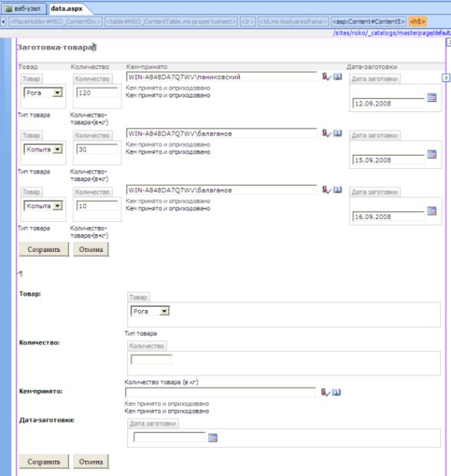Open calendar picker beside date 12.09.2008
This screenshot has width=451, height=476.
(432, 98)
